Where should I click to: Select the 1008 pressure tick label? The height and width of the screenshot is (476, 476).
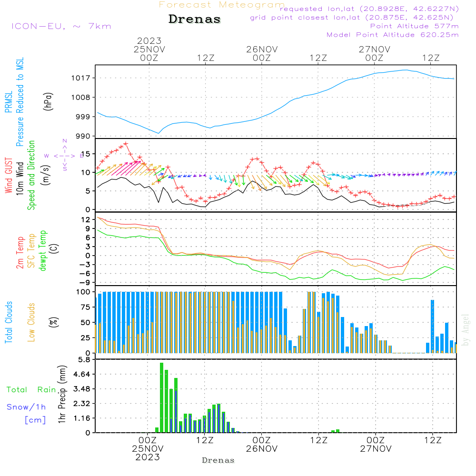[x=80, y=98]
